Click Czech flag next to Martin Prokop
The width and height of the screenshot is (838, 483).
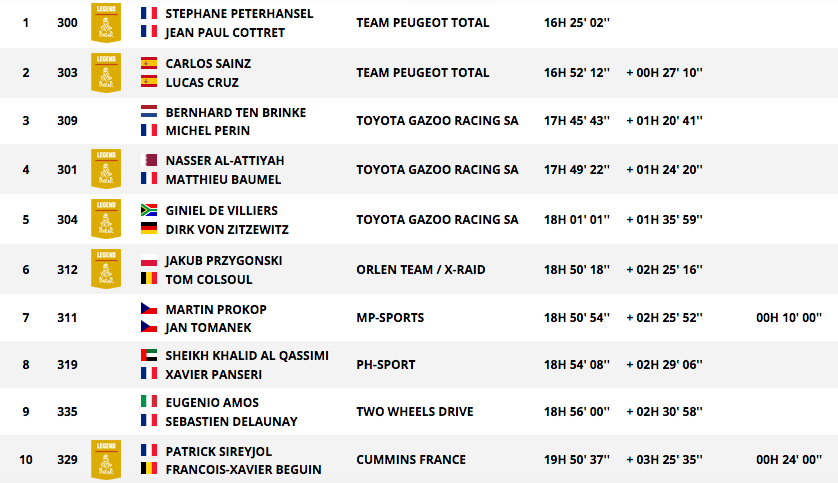(x=149, y=308)
